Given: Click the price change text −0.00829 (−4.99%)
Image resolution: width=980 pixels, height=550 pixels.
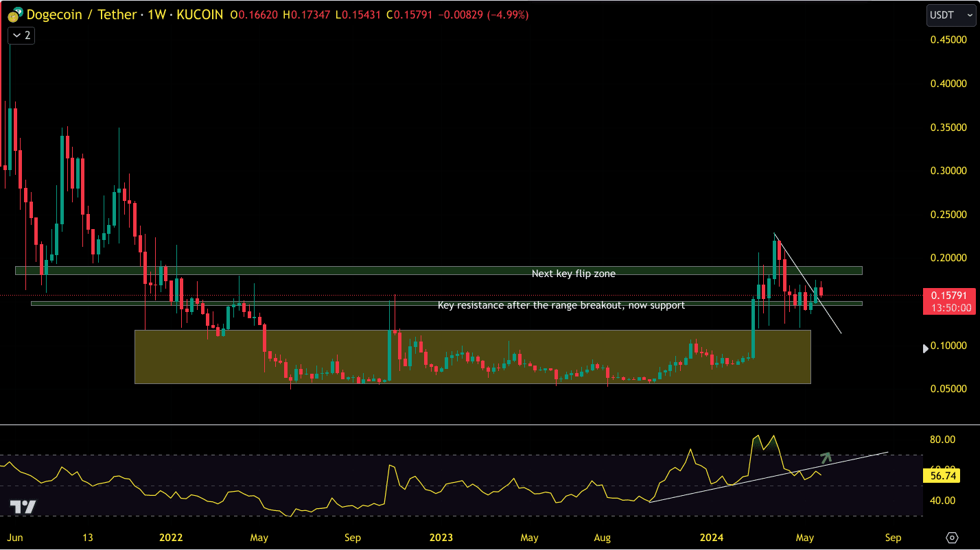Looking at the screenshot, I should pos(485,14).
